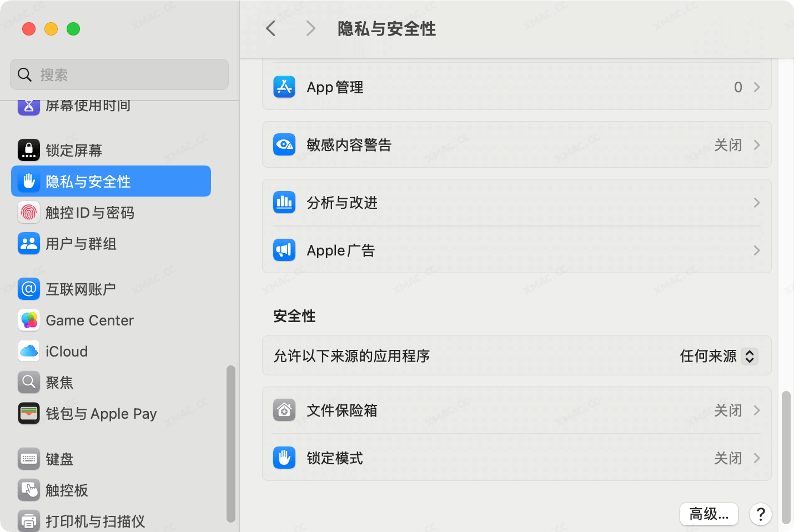This screenshot has width=794, height=532.
Task: Click the 安全性 section heading
Action: (294, 316)
